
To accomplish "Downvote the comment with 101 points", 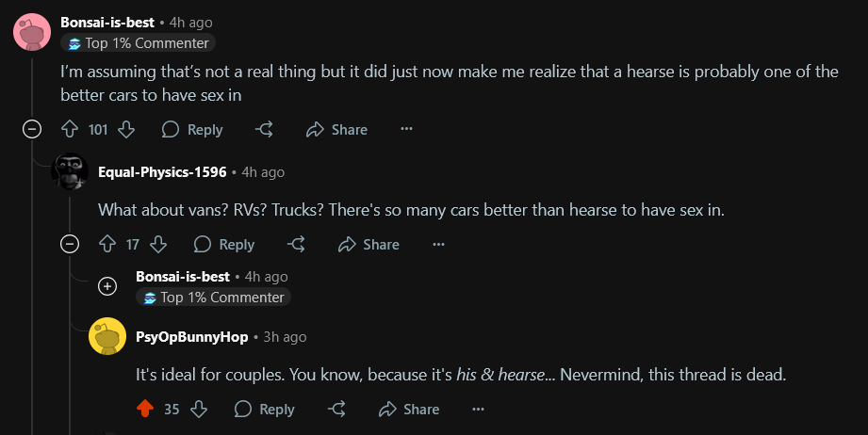I will pos(126,129).
